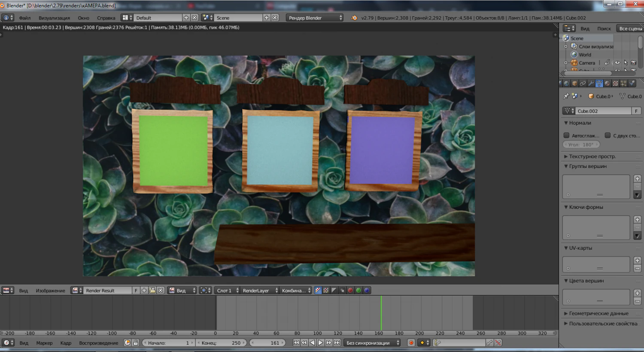Open the Изображение menu in image editor

(50, 291)
